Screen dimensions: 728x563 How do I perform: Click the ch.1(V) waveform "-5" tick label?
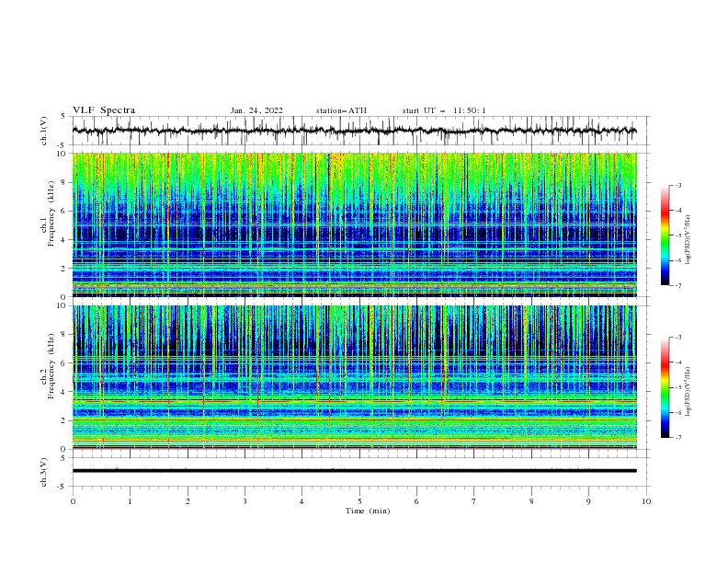tap(62, 145)
